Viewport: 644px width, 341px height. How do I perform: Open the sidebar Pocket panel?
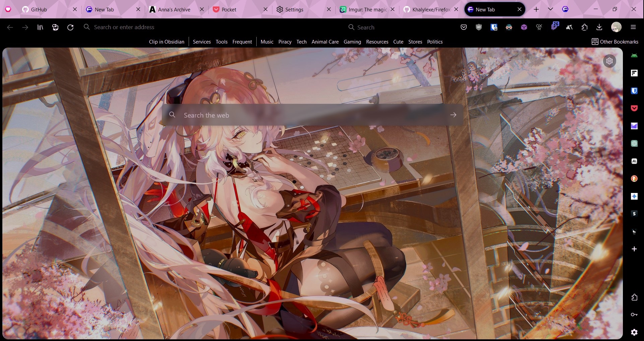coord(634,108)
